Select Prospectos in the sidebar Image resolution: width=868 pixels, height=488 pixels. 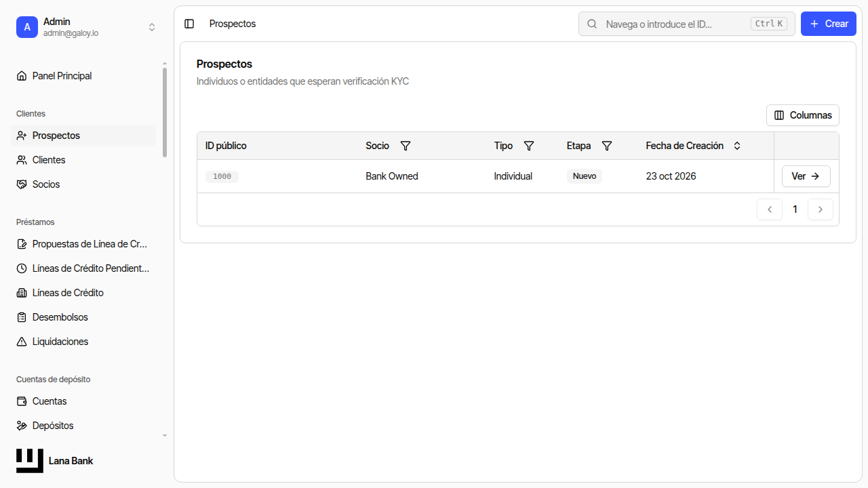click(84, 136)
